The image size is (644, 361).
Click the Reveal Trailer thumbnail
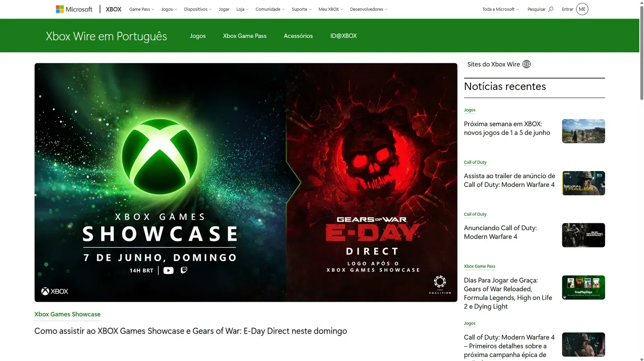point(583,183)
